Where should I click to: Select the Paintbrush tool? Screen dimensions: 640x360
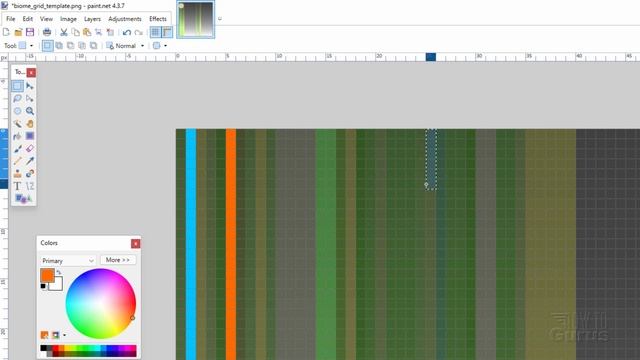click(17, 149)
